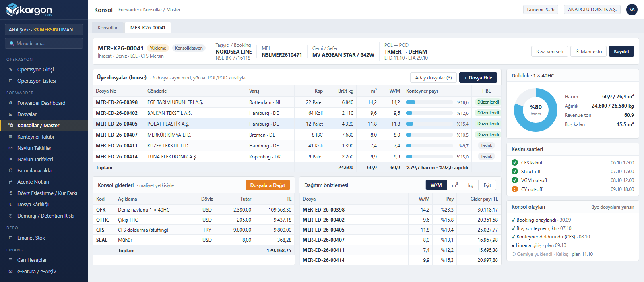Click the Emanet Stok sidebar icon

click(11, 238)
